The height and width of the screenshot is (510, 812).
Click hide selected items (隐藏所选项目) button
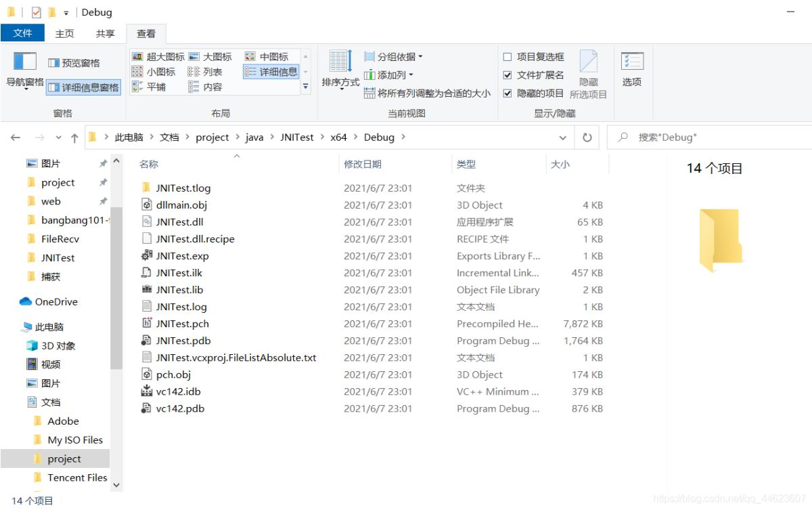point(588,75)
